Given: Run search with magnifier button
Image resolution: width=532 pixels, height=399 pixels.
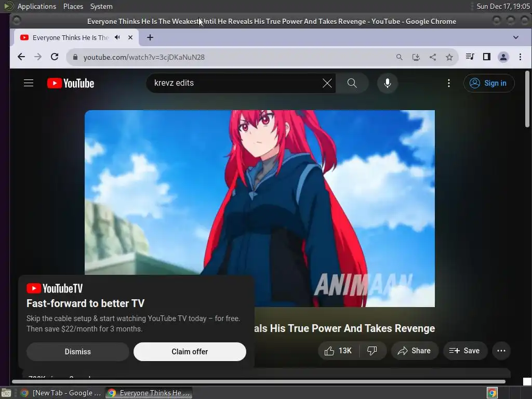Looking at the screenshot, I should (x=352, y=83).
